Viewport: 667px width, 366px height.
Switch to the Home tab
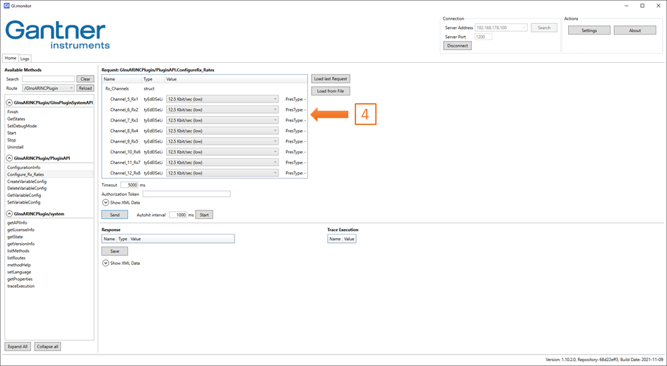10,58
